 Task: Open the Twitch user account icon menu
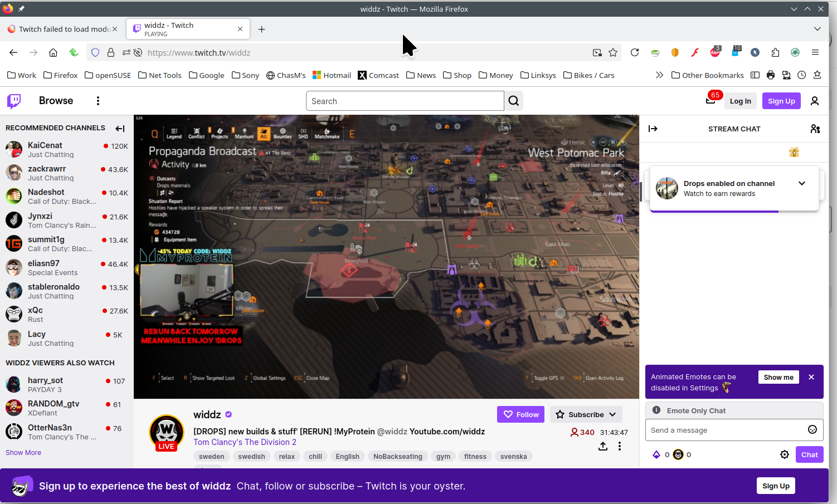[815, 101]
